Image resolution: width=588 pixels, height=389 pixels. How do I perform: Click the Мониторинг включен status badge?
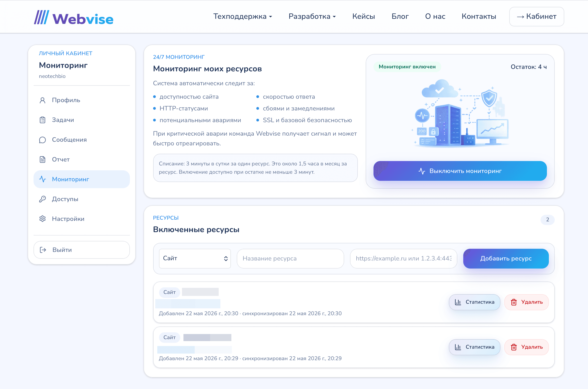click(x=407, y=67)
